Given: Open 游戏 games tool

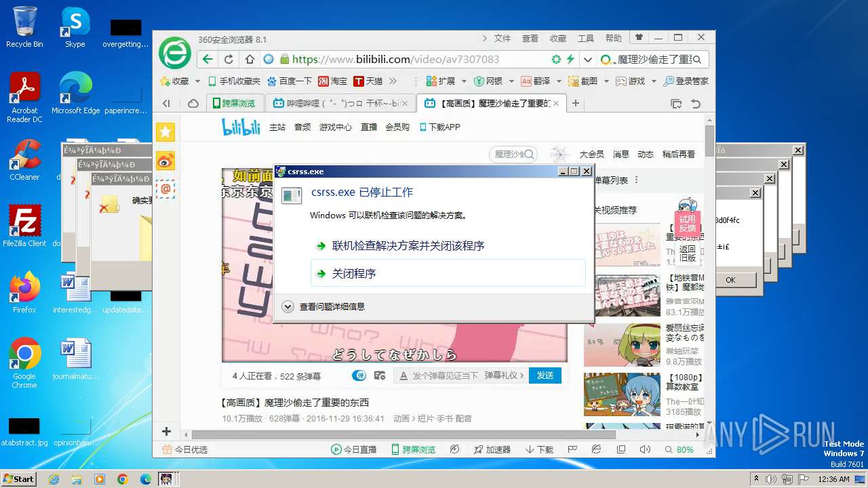Looking at the screenshot, I should 631,81.
